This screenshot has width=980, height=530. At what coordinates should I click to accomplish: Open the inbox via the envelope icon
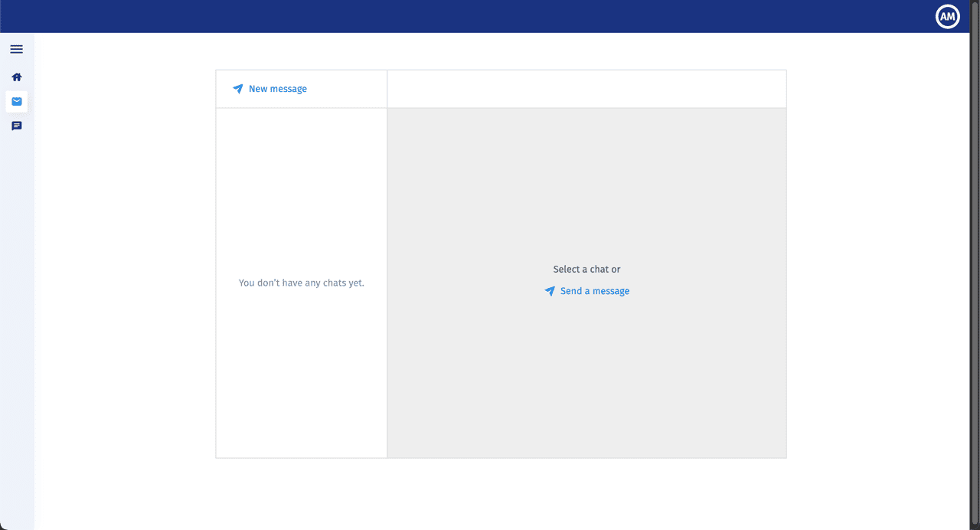tap(16, 101)
